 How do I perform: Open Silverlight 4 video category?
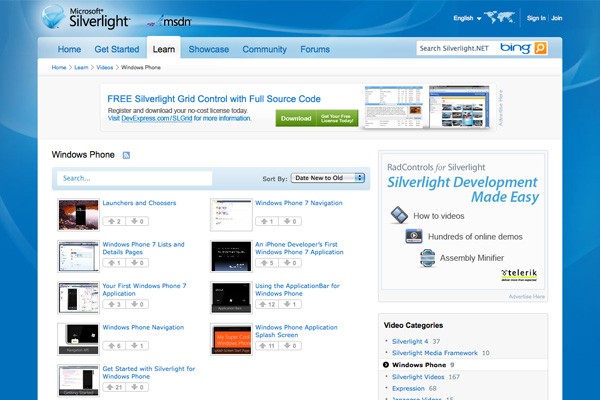(410, 341)
